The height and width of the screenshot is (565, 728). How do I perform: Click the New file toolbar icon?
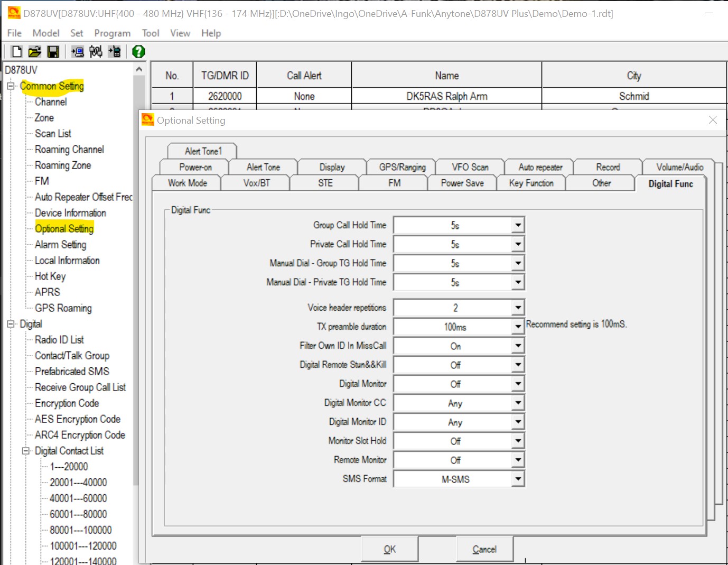click(x=17, y=52)
